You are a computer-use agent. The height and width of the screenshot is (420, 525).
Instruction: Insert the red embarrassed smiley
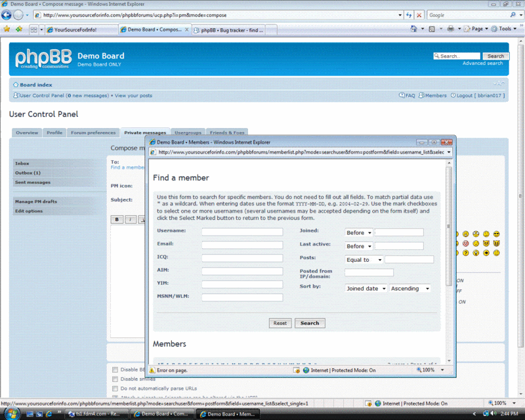point(466,243)
